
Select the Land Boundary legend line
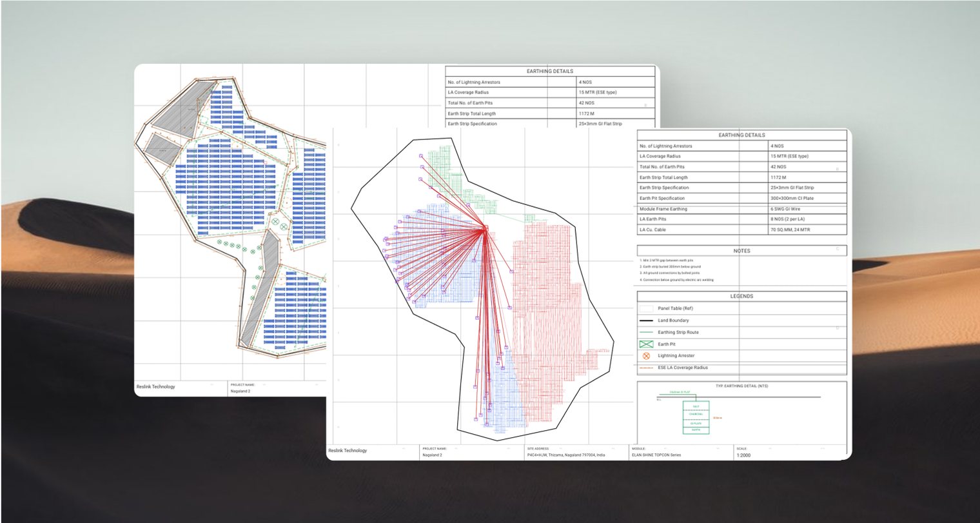[646, 321]
